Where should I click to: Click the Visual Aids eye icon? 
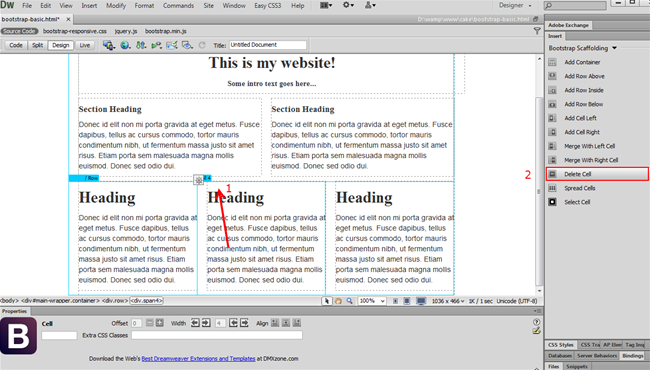187,45
